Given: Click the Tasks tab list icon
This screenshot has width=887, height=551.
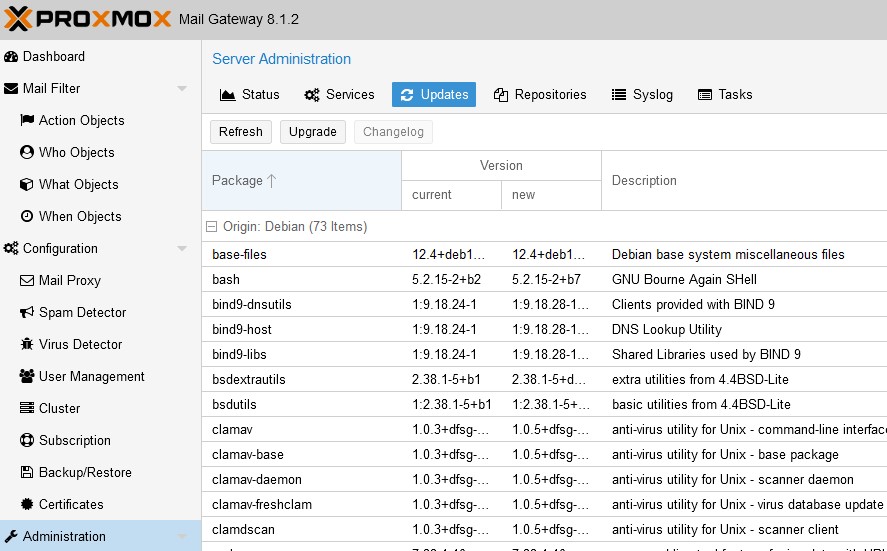Looking at the screenshot, I should tap(705, 94).
